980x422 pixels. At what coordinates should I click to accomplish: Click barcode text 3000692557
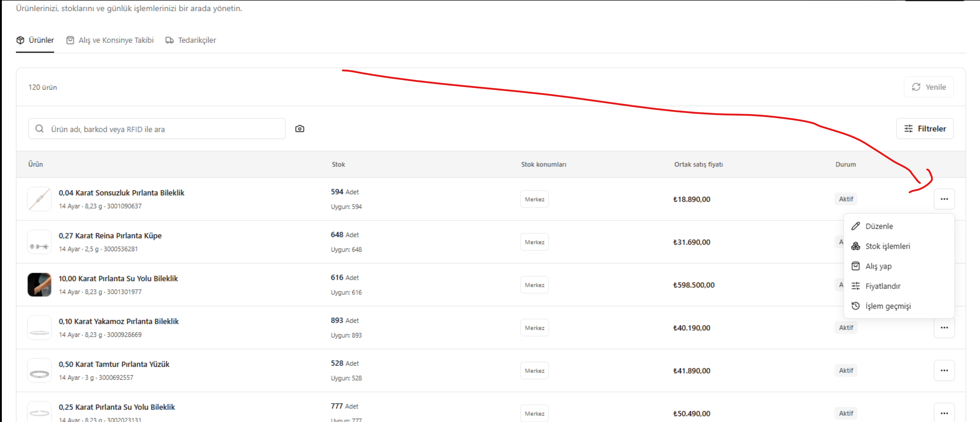(116, 378)
